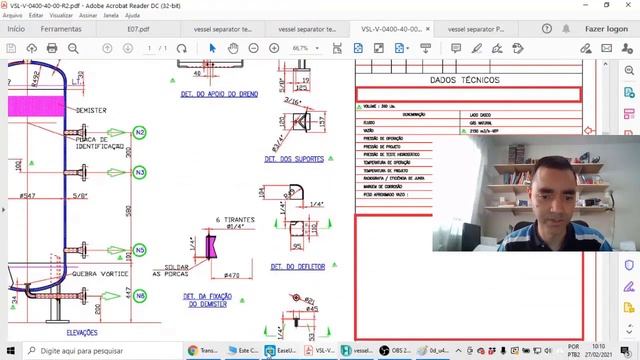The image size is (640, 360).
Task: Open the yellow file tool in right panel
Action: 629,307
